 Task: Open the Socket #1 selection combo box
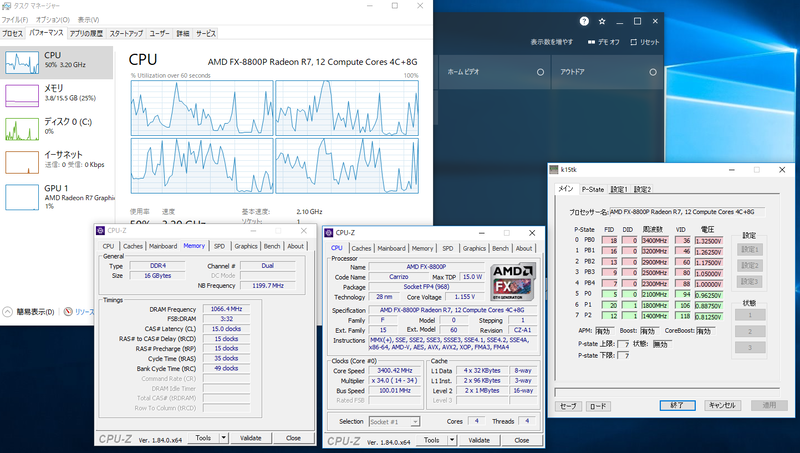[394, 421]
